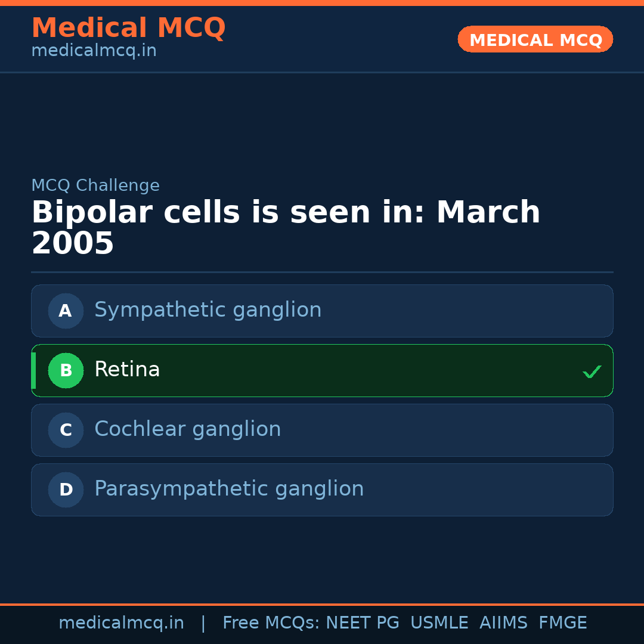644x644 pixels.
Task: Open the medicalmcq.in link under the title
Action: point(94,51)
